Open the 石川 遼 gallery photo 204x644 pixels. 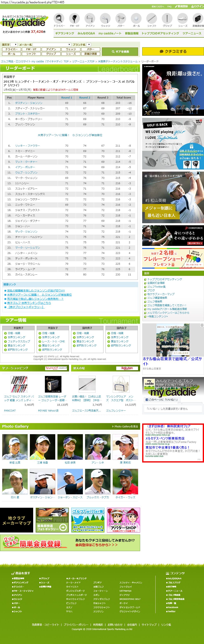[15, 482]
